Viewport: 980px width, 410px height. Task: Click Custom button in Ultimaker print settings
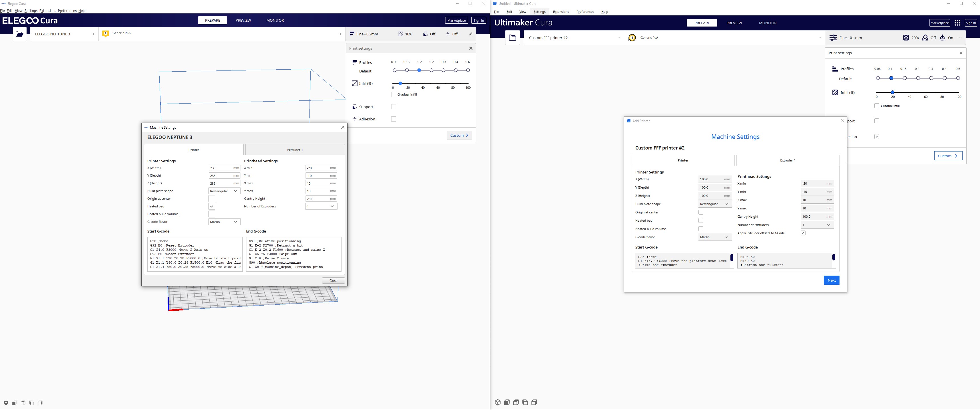pos(948,156)
